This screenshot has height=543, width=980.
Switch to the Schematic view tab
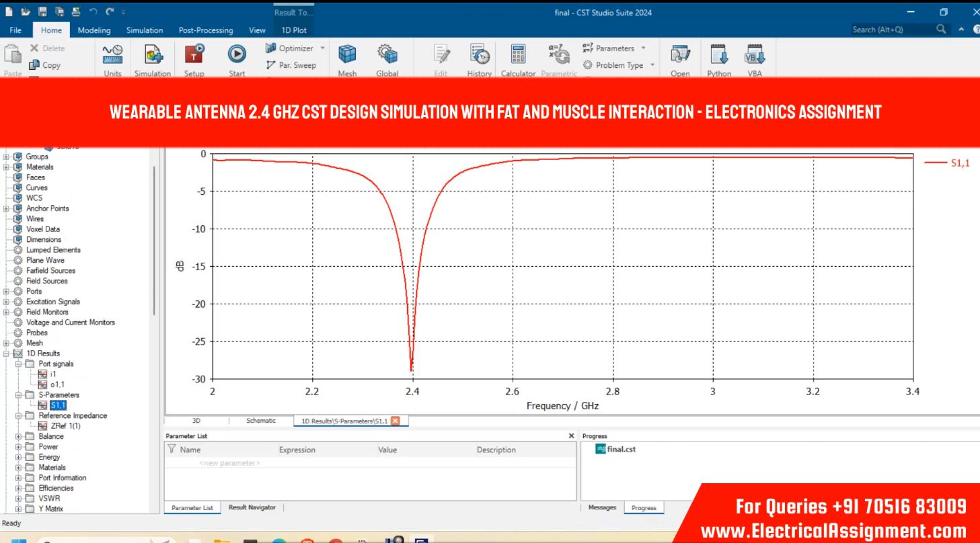(x=260, y=421)
